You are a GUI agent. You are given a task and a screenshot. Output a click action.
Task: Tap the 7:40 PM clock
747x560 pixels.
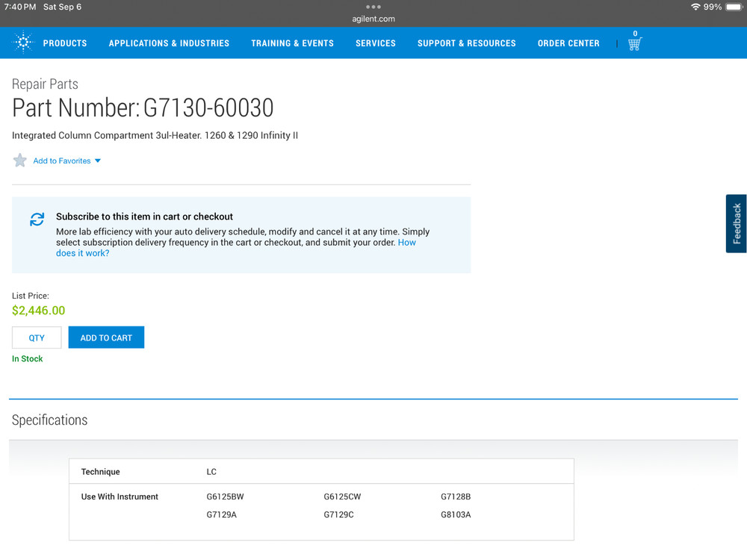20,7
